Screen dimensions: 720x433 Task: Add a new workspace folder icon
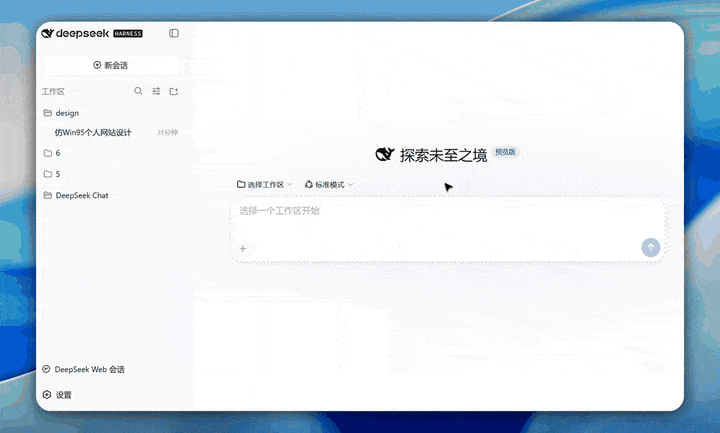(174, 91)
